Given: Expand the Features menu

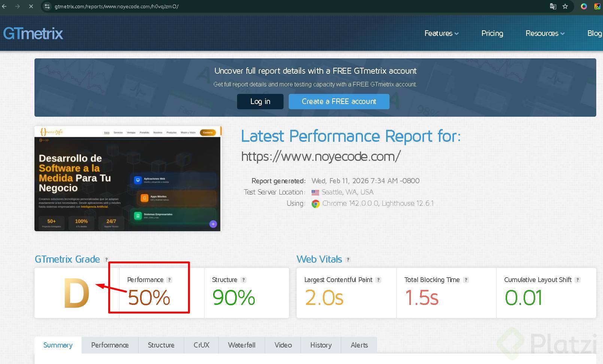Looking at the screenshot, I should coord(442,33).
